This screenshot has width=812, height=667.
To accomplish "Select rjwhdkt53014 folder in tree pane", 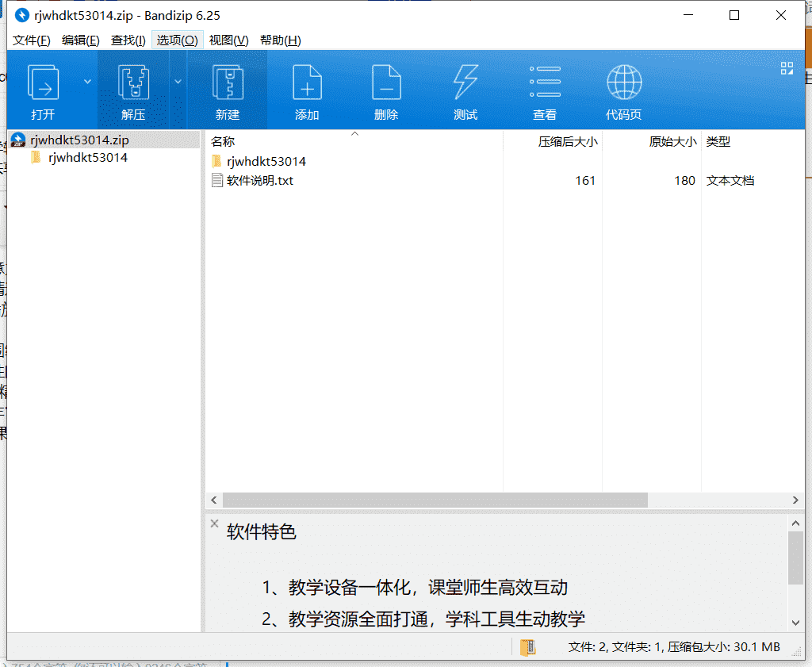I will coord(88,157).
